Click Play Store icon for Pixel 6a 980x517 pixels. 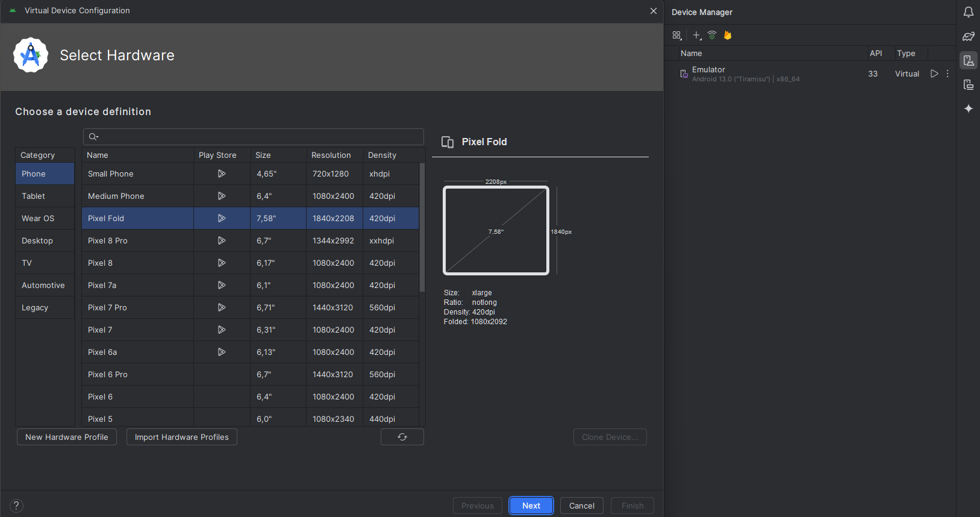pos(222,352)
